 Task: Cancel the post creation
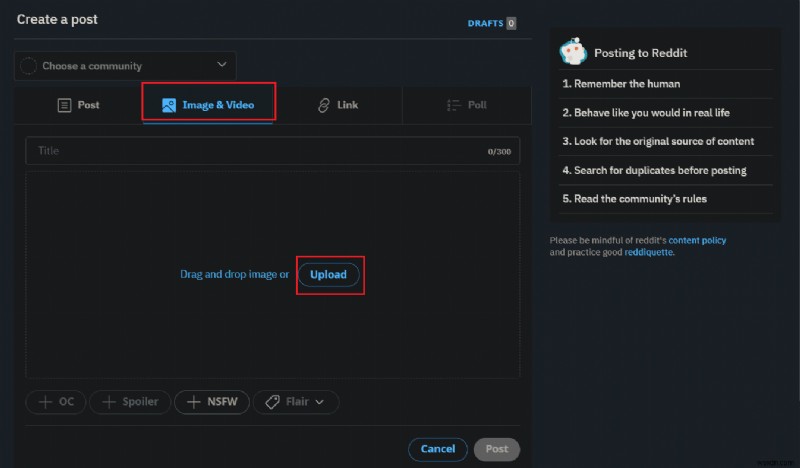click(x=438, y=449)
